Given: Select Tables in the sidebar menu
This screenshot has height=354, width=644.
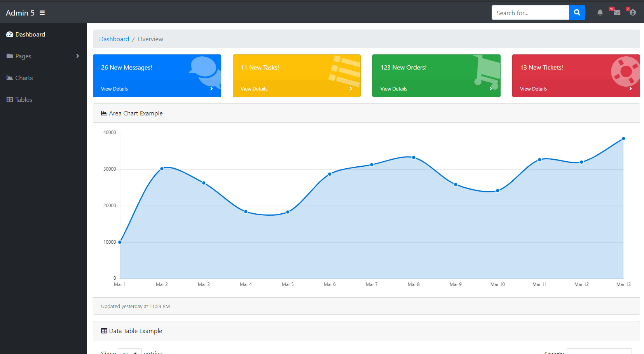Looking at the screenshot, I should pyautogui.click(x=24, y=100).
